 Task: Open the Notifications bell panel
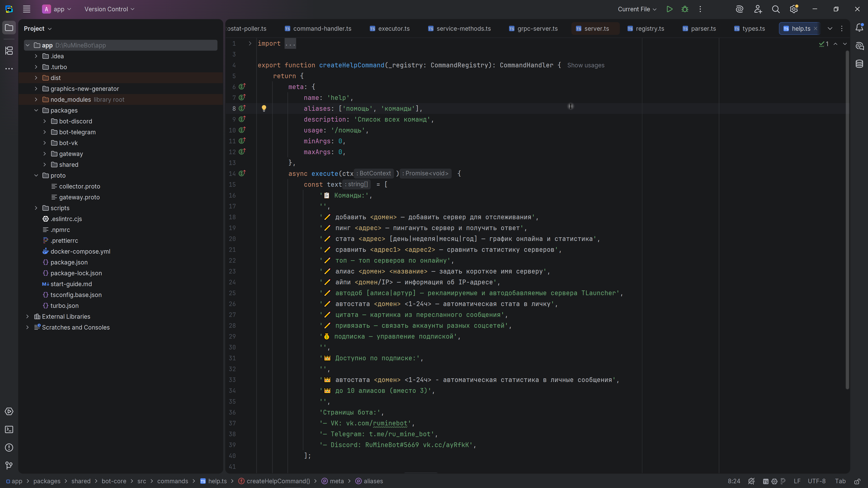pos(859,28)
